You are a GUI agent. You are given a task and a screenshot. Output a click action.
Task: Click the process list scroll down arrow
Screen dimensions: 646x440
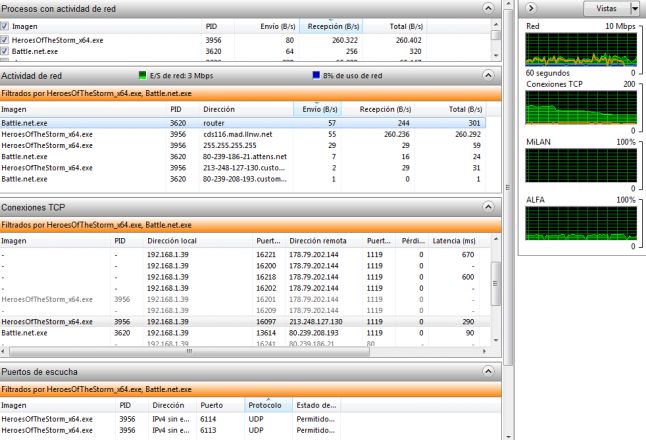point(496,55)
